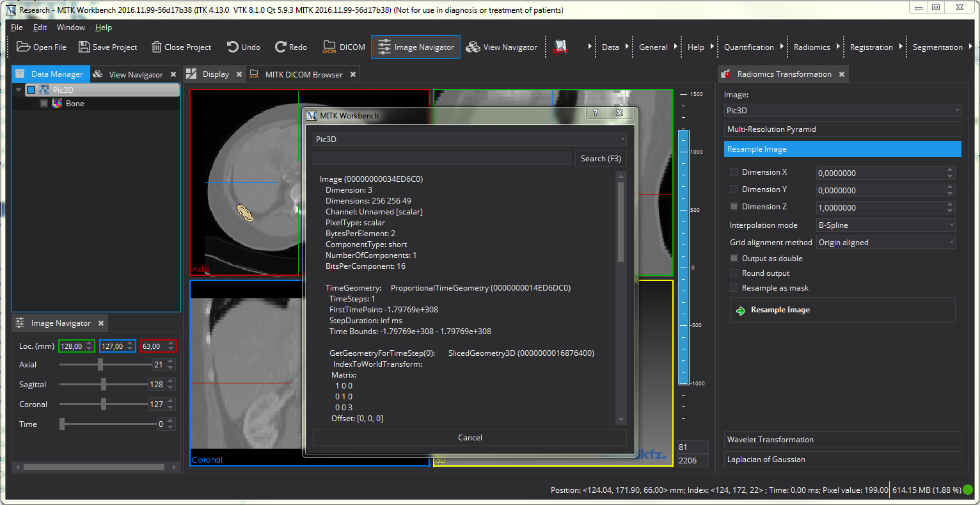Viewport: 980px width, 505px height.
Task: Enable Resample as mask checkbox
Action: tap(734, 288)
